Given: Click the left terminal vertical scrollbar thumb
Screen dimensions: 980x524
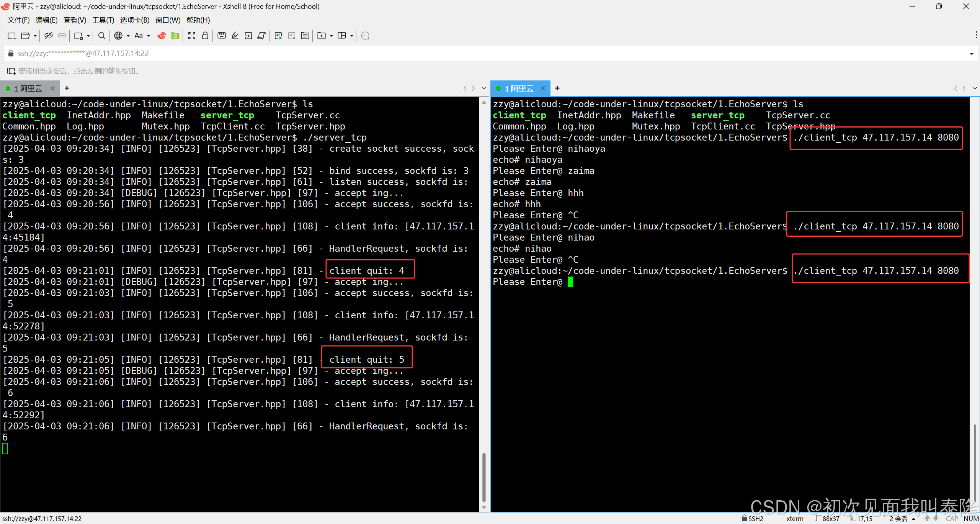Looking at the screenshot, I should (x=484, y=477).
